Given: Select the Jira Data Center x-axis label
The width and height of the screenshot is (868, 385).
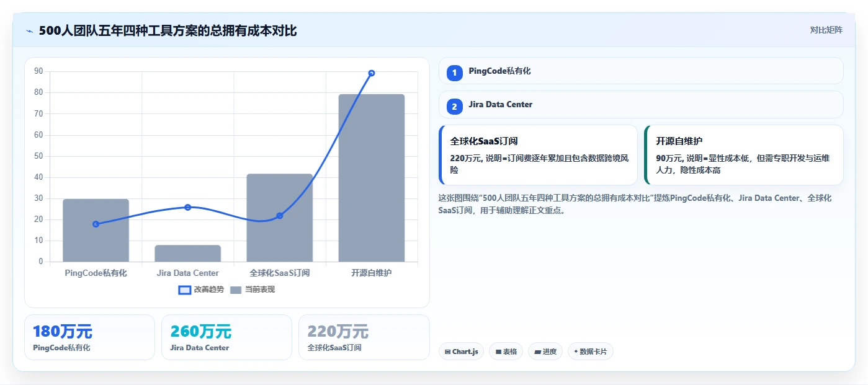Looking at the screenshot, I should [187, 273].
